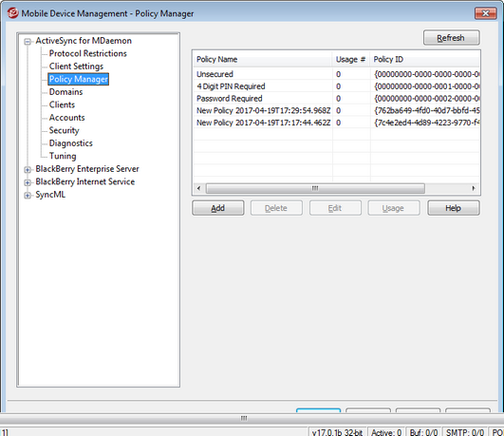The image size is (504, 436).
Task: Click the Refresh button
Action: click(x=451, y=38)
